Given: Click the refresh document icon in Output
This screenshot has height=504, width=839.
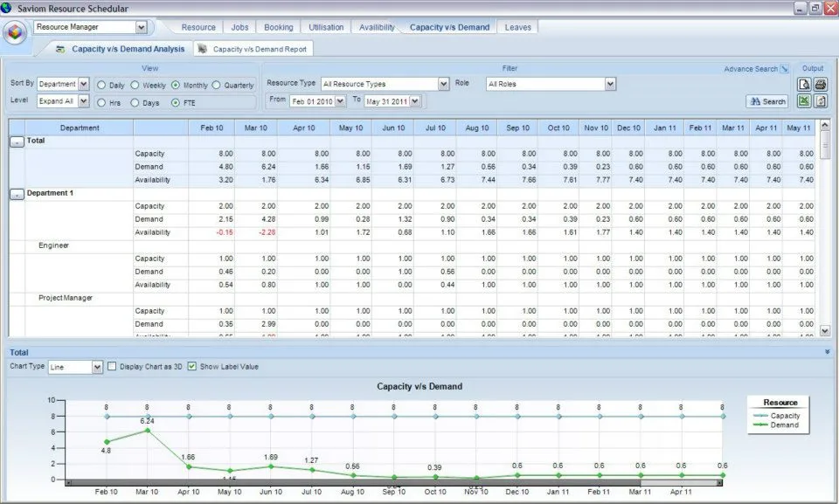Looking at the screenshot, I should click(821, 101).
